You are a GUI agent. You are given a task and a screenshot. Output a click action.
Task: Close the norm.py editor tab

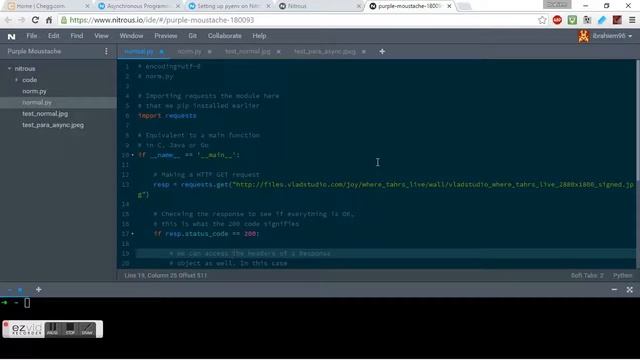tap(209, 52)
